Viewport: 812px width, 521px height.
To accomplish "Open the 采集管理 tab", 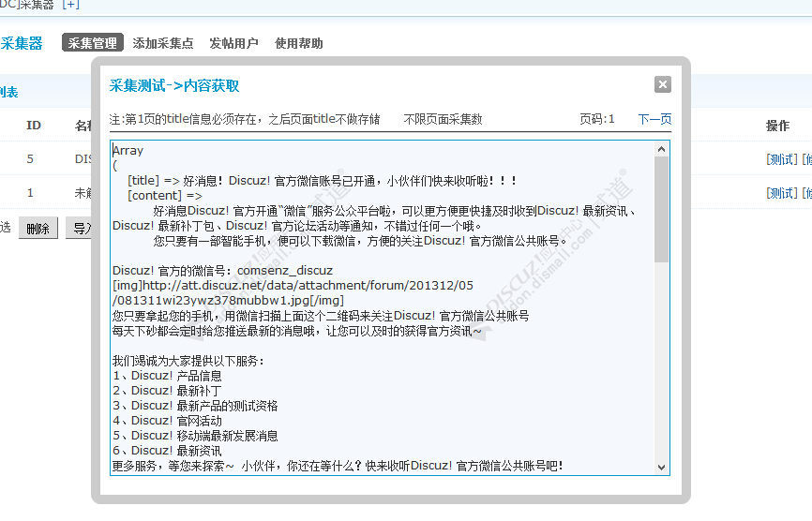I will [93, 43].
